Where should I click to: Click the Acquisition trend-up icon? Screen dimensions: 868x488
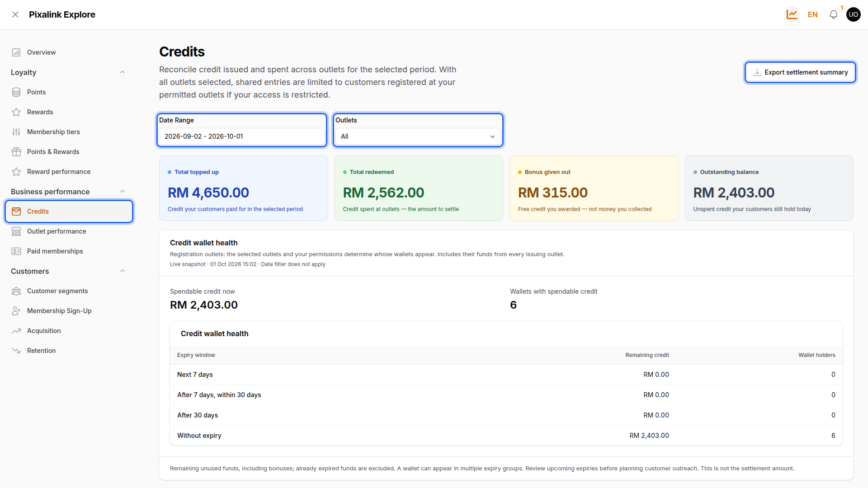click(16, 331)
